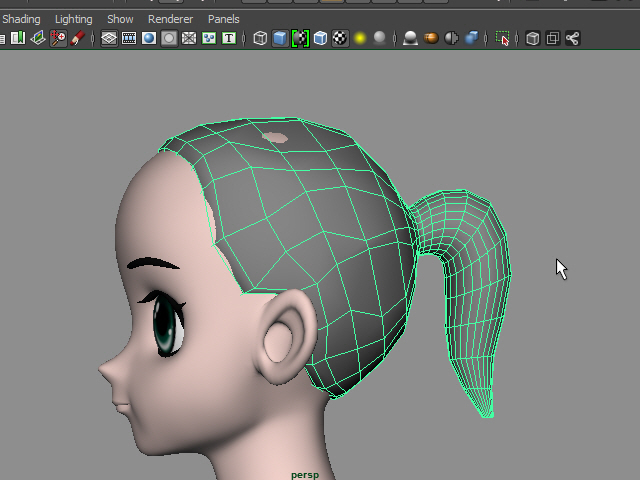Click the X-ray joints icon
Image resolution: width=640 pixels, height=480 pixels.
pos(573,39)
